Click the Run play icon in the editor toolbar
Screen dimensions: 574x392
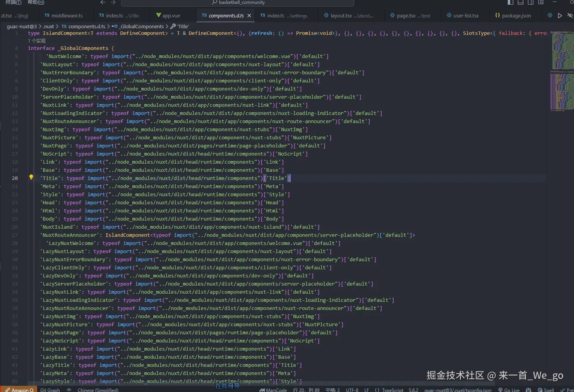point(560,15)
